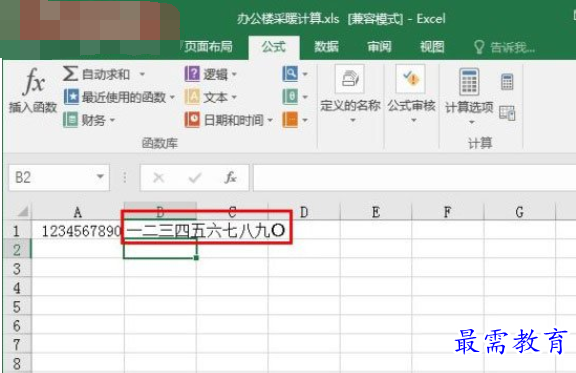Open Recently Used functions list
Viewport: 576px width, 373px height.
point(119,97)
